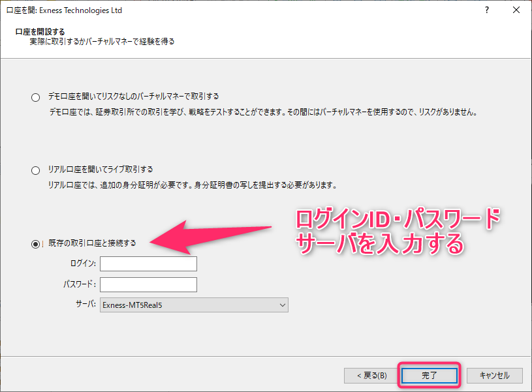
Task: Click real account description text about ID
Action: (x=193, y=185)
